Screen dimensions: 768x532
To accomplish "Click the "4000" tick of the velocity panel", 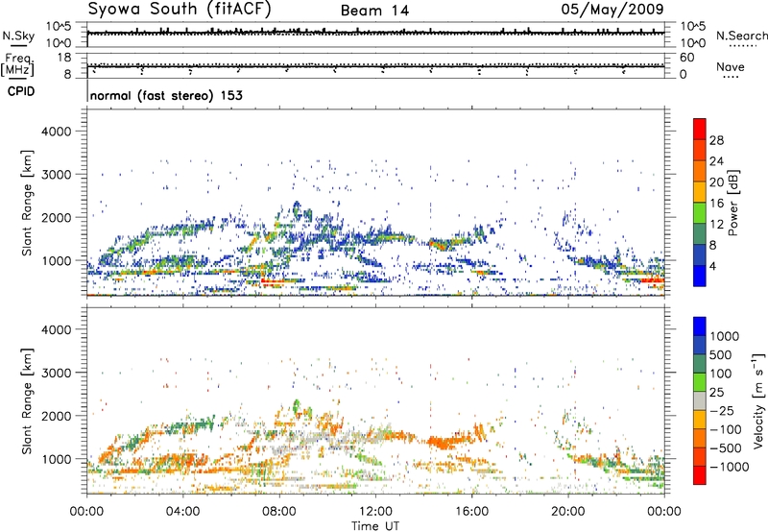I will (57, 329).
